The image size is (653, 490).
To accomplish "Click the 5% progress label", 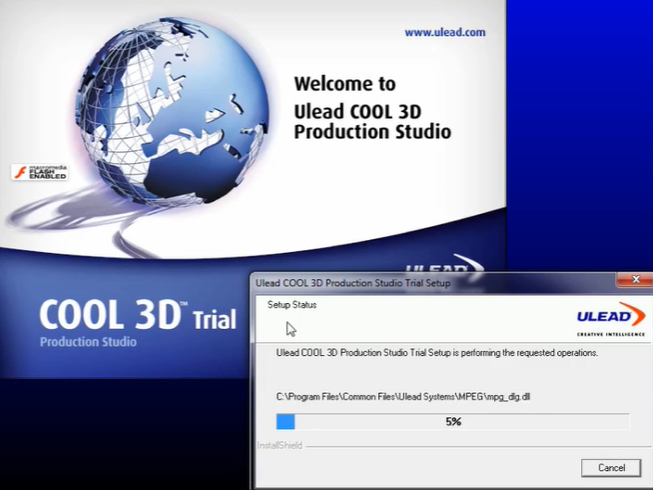I will pyautogui.click(x=453, y=422).
